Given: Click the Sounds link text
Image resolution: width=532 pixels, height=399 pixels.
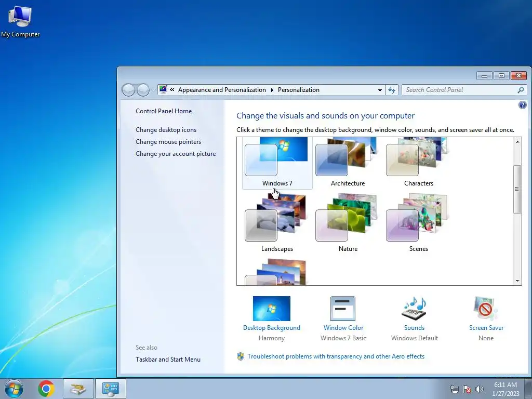Looking at the screenshot, I should (414, 328).
